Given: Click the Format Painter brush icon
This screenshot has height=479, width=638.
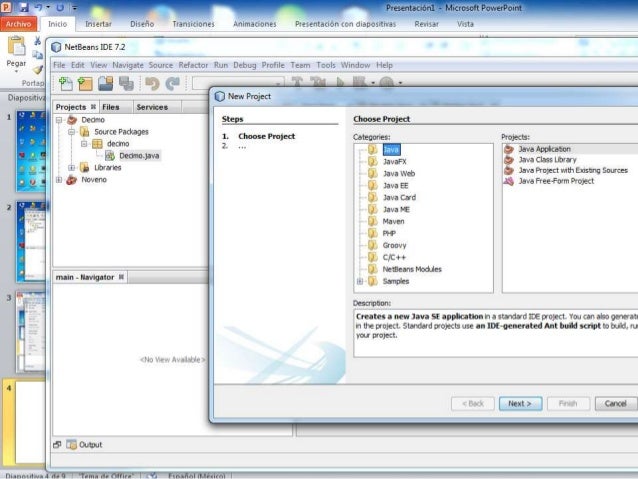Looking at the screenshot, I should (38, 70).
